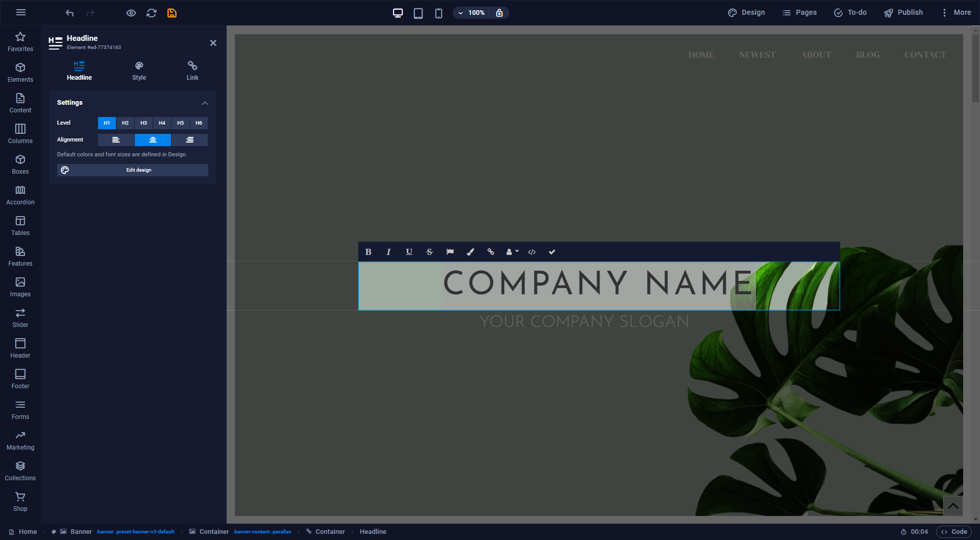Select right alignment for headline
This screenshot has height=540, width=980.
click(x=189, y=140)
